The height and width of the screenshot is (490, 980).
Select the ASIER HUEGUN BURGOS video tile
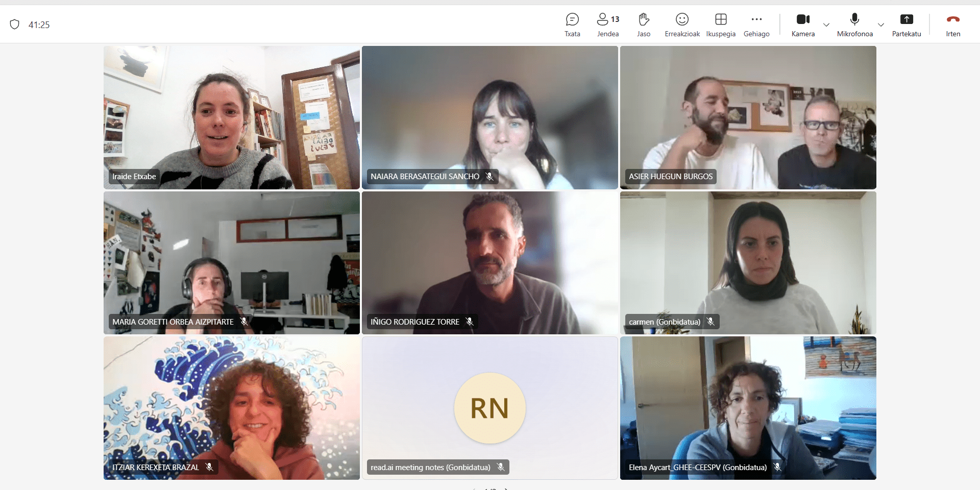coord(748,117)
